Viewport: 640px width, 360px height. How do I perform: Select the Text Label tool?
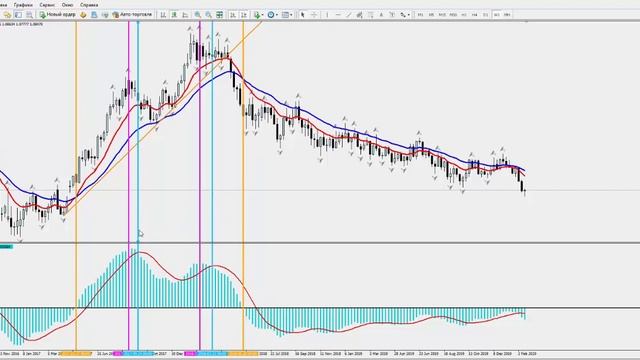pos(392,15)
